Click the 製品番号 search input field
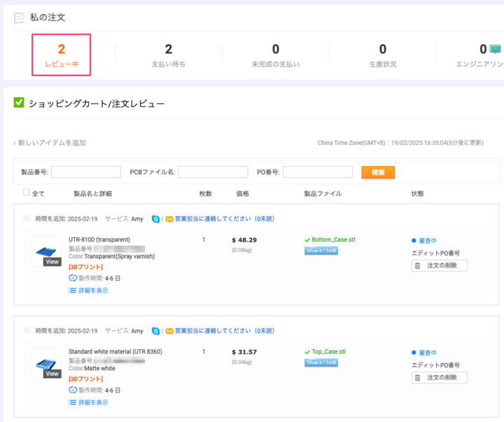 point(81,172)
